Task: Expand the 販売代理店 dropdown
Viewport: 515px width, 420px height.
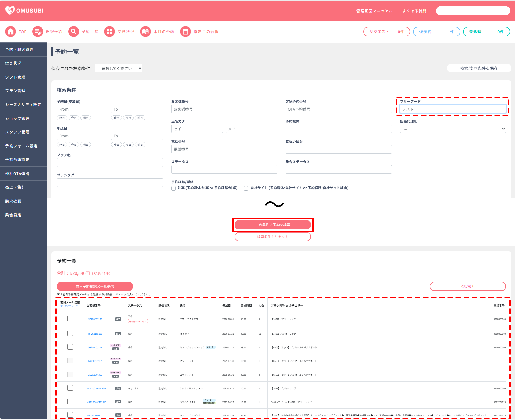Action: (453, 129)
